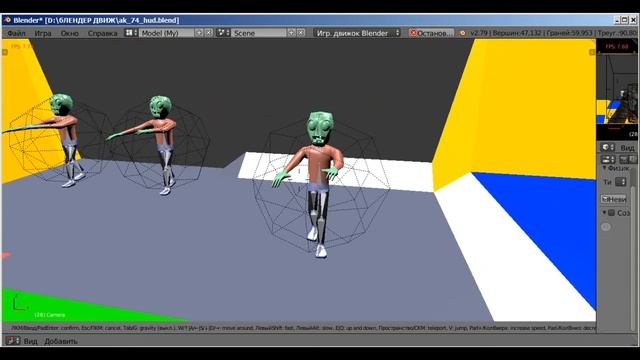Click the (28) Camera label

click(x=49, y=315)
